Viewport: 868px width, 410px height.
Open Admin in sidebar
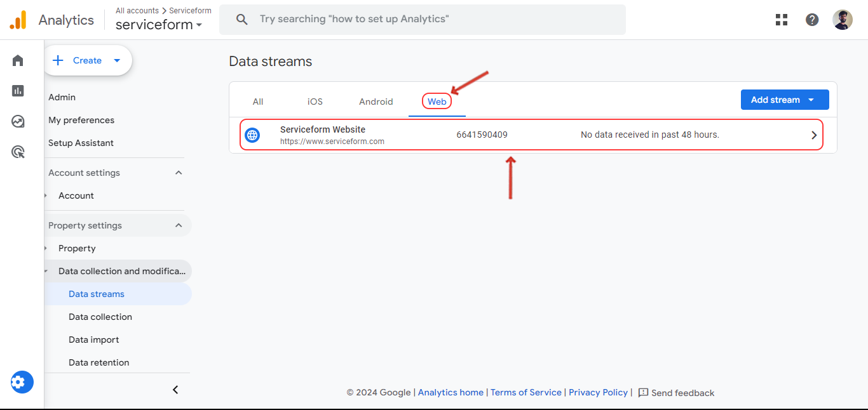click(x=62, y=97)
